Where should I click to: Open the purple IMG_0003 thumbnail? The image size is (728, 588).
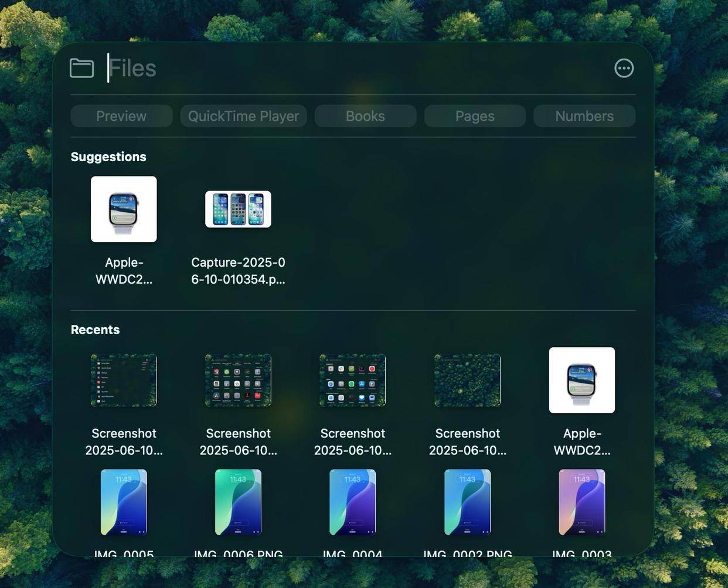(582, 502)
